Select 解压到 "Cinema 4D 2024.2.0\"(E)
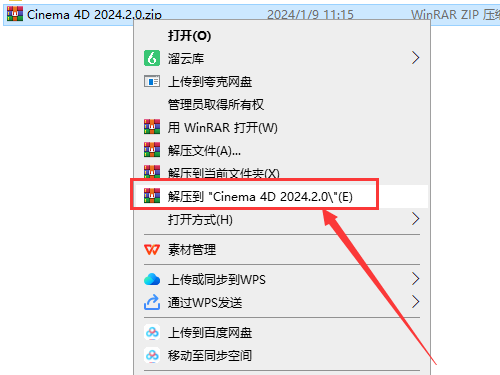500x375 pixels. pyautogui.click(x=260, y=197)
